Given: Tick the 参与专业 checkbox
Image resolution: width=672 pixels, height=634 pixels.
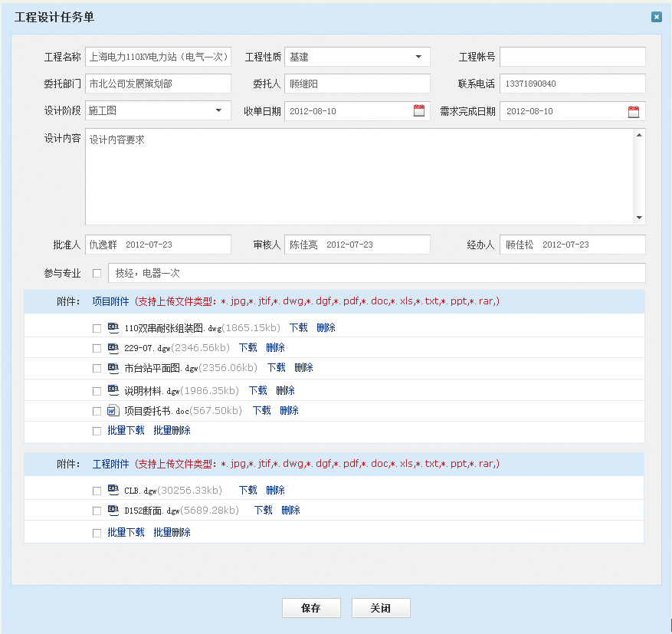Looking at the screenshot, I should click(97, 273).
